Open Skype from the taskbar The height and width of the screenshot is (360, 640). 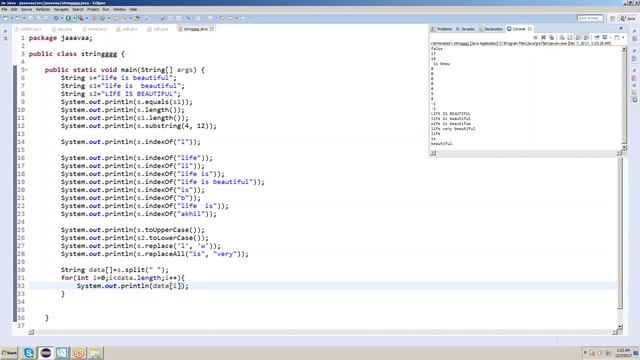(29, 353)
